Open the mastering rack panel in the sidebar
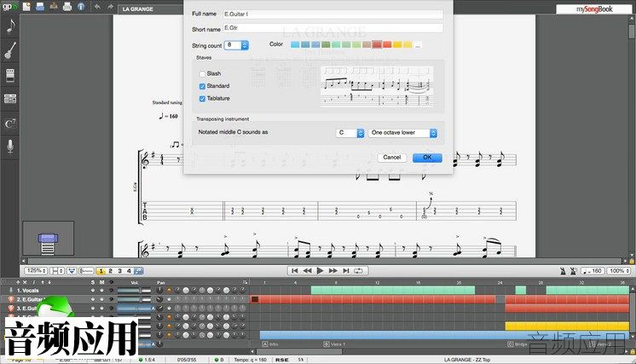The image size is (636, 364). (x=10, y=99)
